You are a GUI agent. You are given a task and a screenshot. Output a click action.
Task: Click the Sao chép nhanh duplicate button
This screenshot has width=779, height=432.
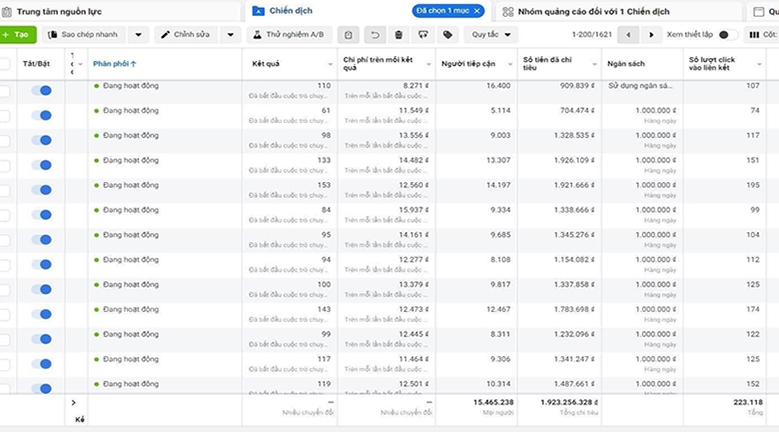point(83,35)
